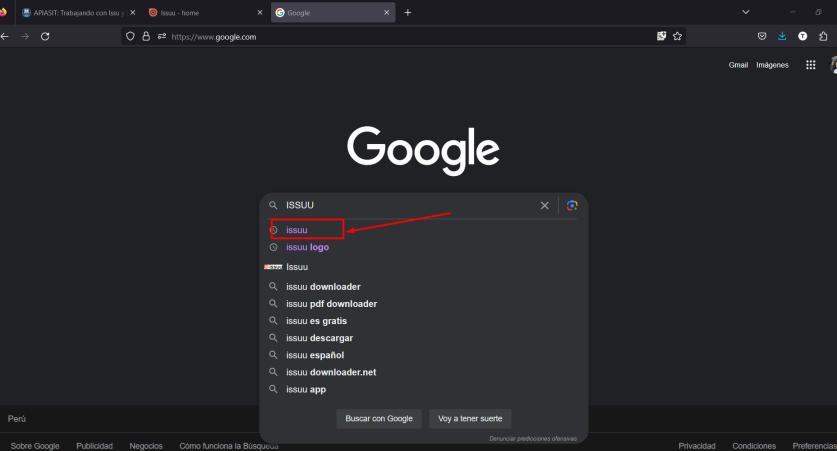
Task: Click the Issuu logo thumbnail suggestion icon
Action: pyautogui.click(x=273, y=267)
